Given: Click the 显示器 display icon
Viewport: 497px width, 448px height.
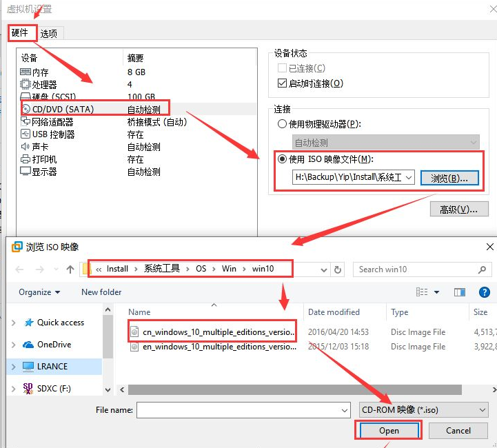Looking at the screenshot, I should (26, 172).
